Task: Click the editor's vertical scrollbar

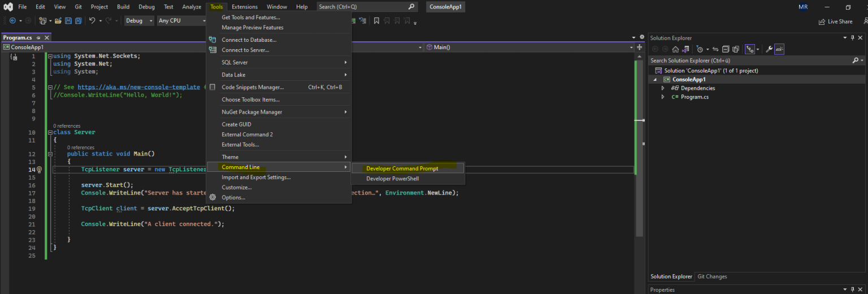Action: [640, 141]
